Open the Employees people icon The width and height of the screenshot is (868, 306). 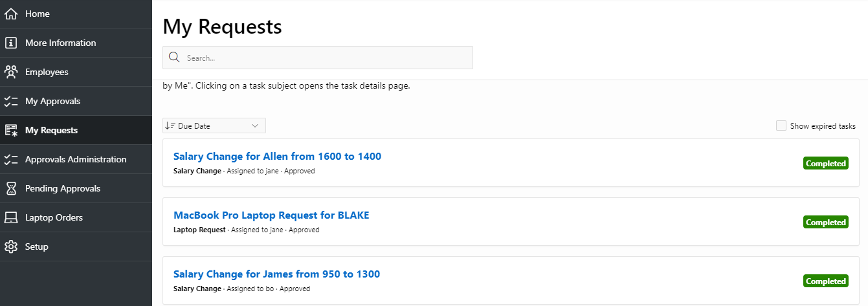click(x=10, y=72)
